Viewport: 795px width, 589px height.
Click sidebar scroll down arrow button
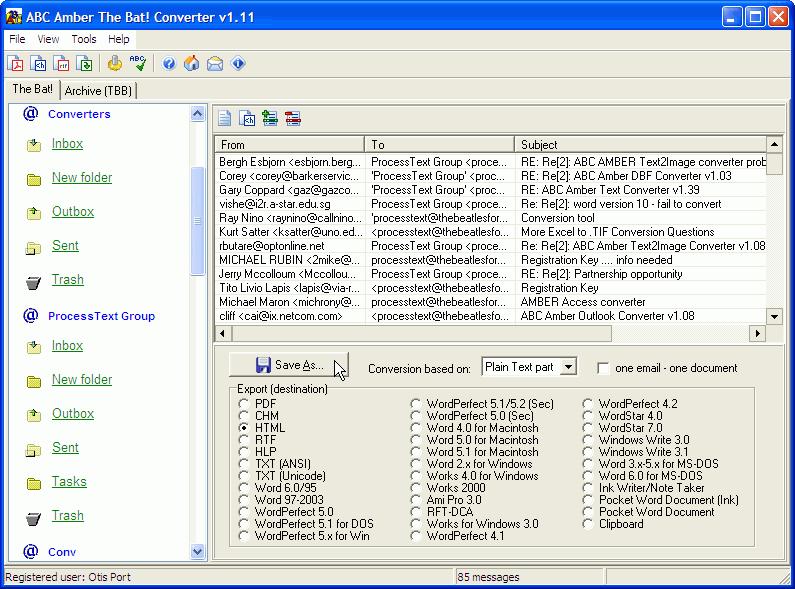(x=198, y=551)
